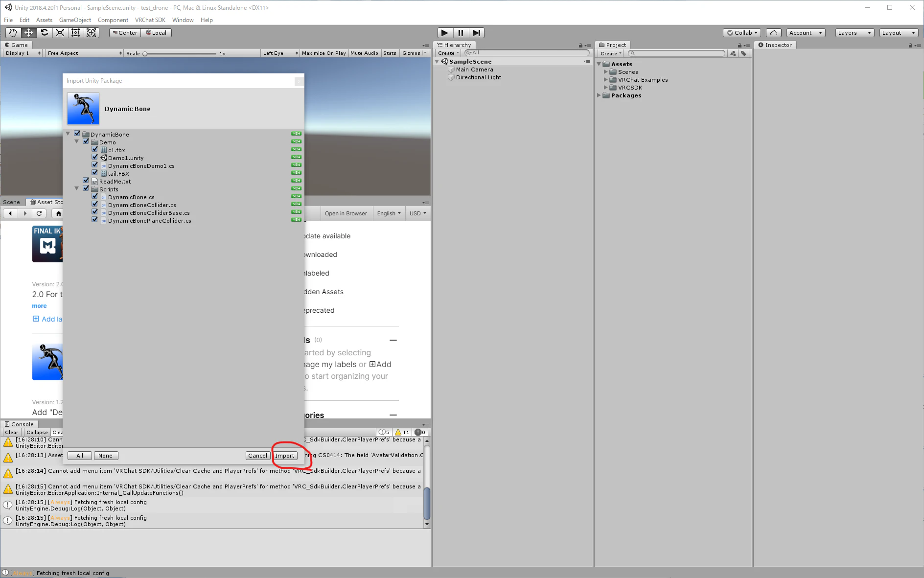Viewport: 924px width, 578px height.
Task: Switch to the Inspector tab
Action: click(775, 45)
